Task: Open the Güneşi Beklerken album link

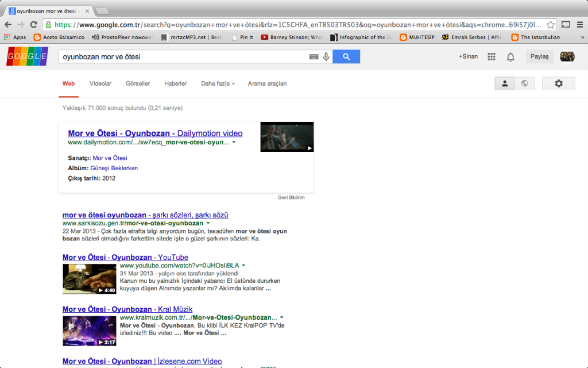Action: coord(113,168)
